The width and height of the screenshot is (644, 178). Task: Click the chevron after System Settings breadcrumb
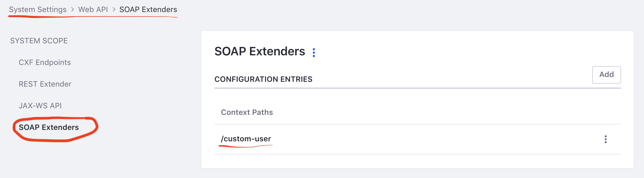72,10
